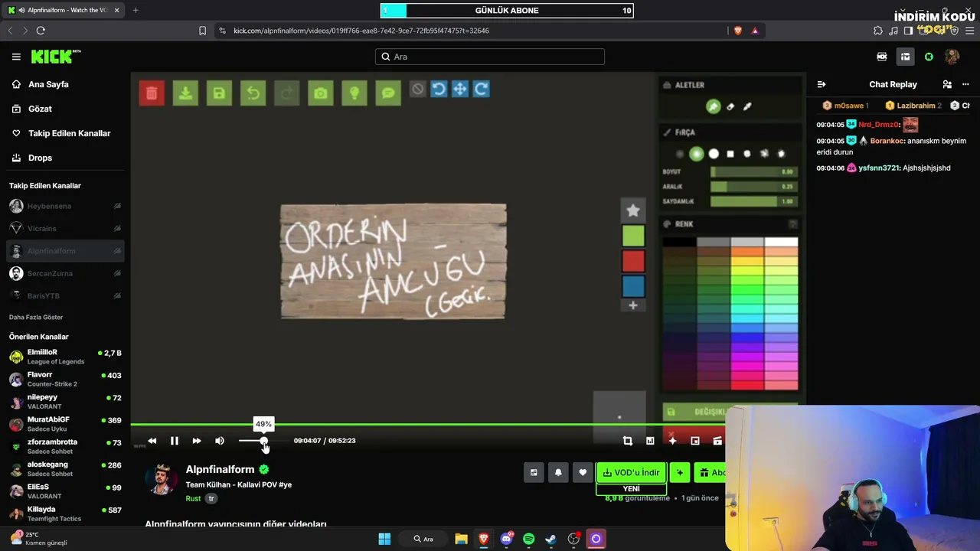Open the Brave Shields lion icon

tap(738, 31)
